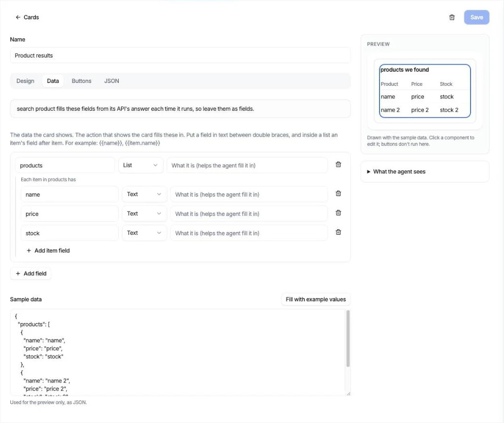The height and width of the screenshot is (423, 504).
Task: Delete the products list field
Action: tap(338, 165)
